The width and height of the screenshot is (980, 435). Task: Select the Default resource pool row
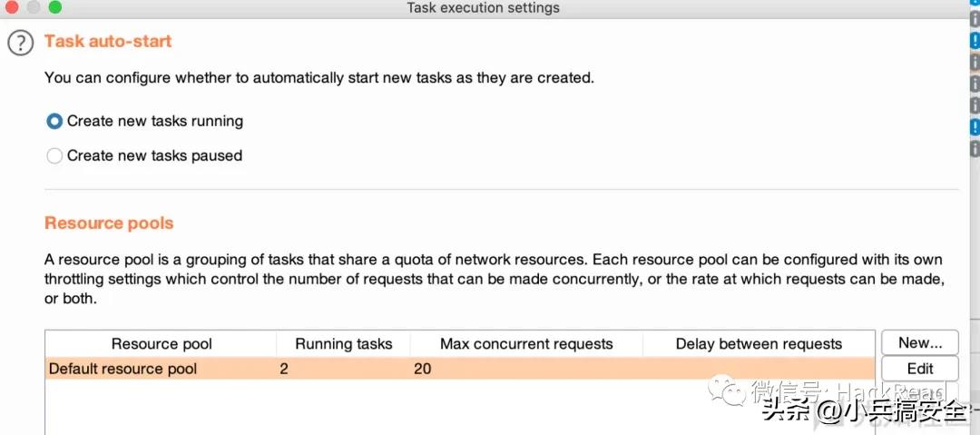(460, 369)
